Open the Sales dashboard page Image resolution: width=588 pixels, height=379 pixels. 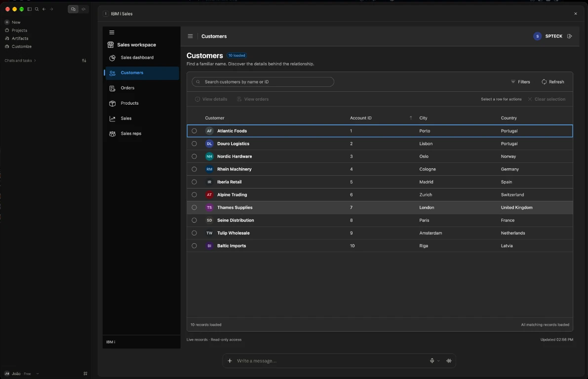click(x=142, y=57)
